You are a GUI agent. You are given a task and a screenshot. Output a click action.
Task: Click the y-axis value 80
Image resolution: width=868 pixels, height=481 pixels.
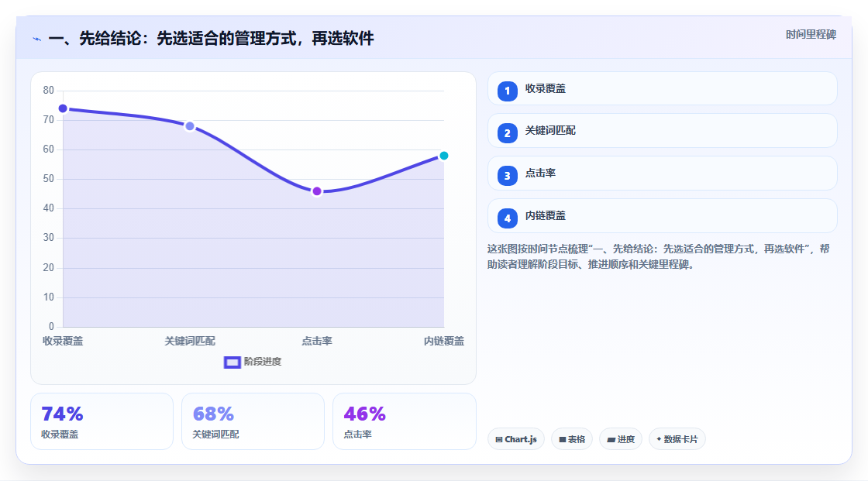(49, 90)
